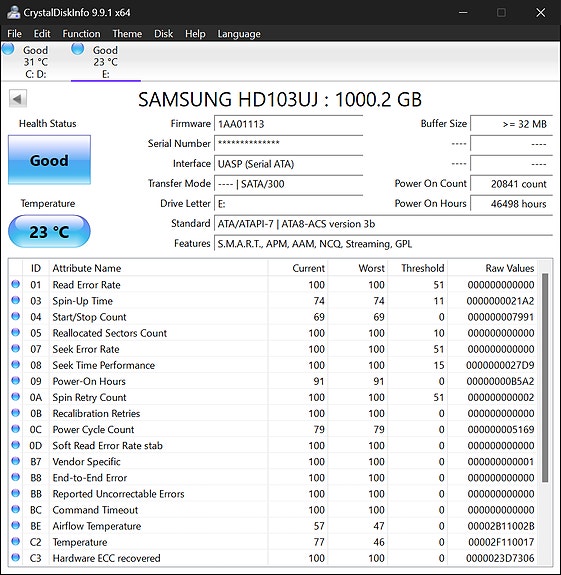
Task: Click the Serial Number field
Action: [x=289, y=143]
